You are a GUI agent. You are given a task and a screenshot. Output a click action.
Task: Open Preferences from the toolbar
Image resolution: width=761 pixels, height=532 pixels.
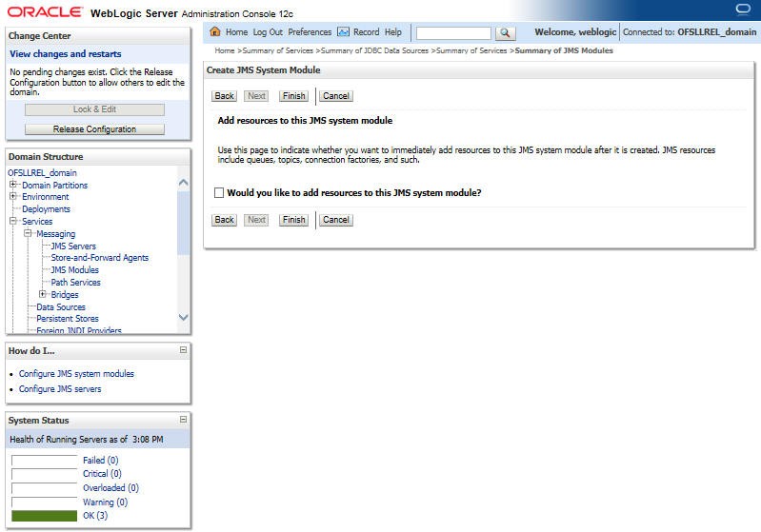point(310,32)
